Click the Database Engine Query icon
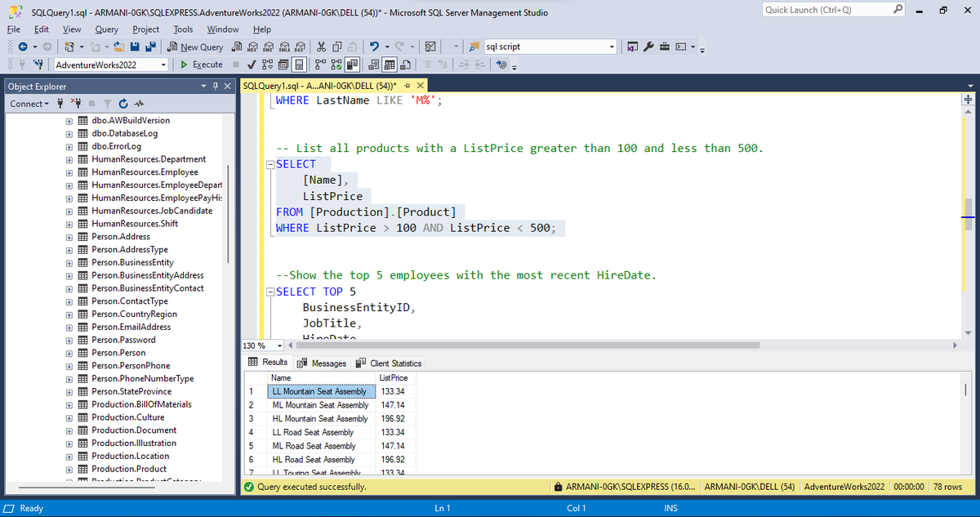This screenshot has width=980, height=517. (236, 47)
